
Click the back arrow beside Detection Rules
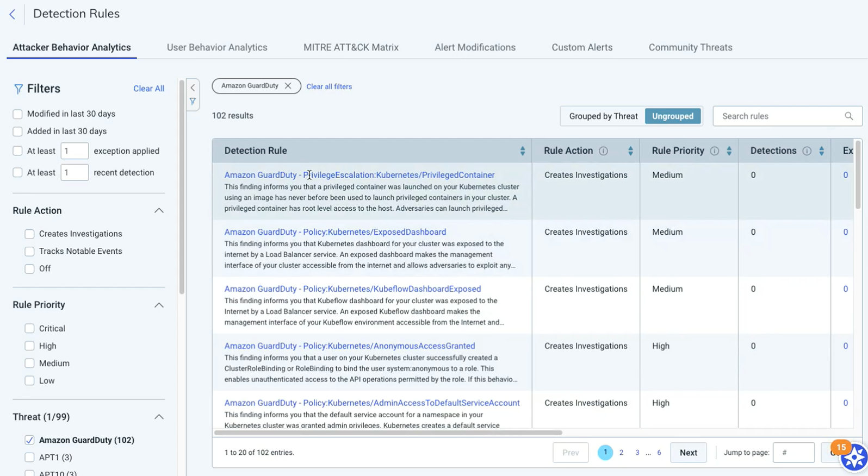pos(12,14)
